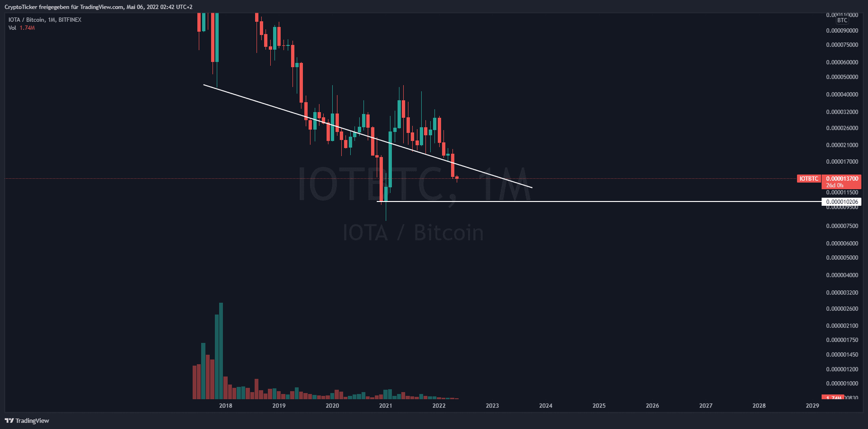This screenshot has width=868, height=429.
Task: Click the 2018 label on time axis
Action: (226, 405)
